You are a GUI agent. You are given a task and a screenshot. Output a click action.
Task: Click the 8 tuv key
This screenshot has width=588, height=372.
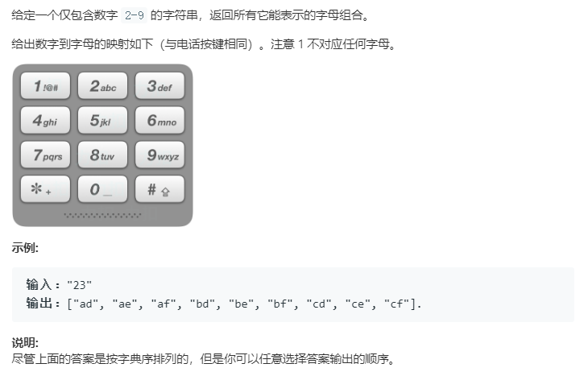103,155
